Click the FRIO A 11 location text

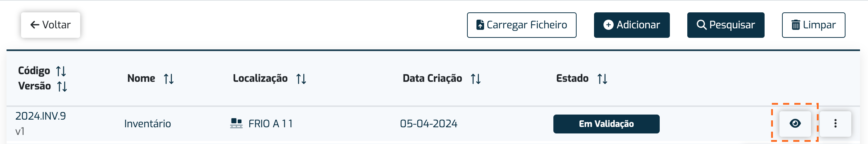270,124
